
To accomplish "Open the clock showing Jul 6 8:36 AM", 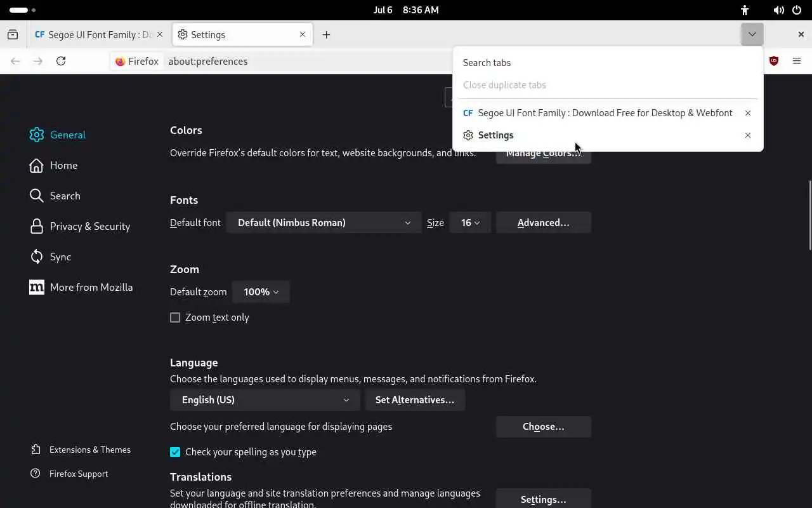I will [406, 10].
